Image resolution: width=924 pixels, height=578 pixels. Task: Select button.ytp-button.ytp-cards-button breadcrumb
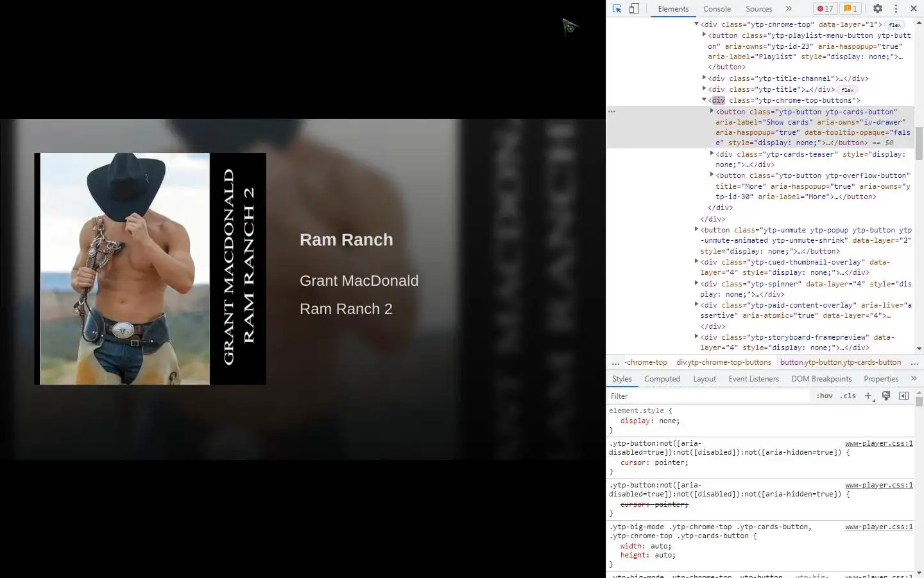[841, 362]
